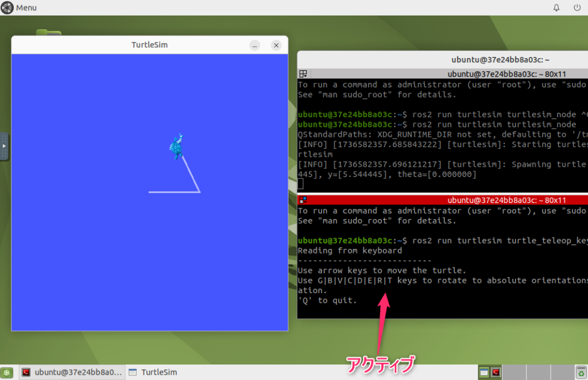Switch to the TurtleSim taskbar item

click(x=153, y=372)
